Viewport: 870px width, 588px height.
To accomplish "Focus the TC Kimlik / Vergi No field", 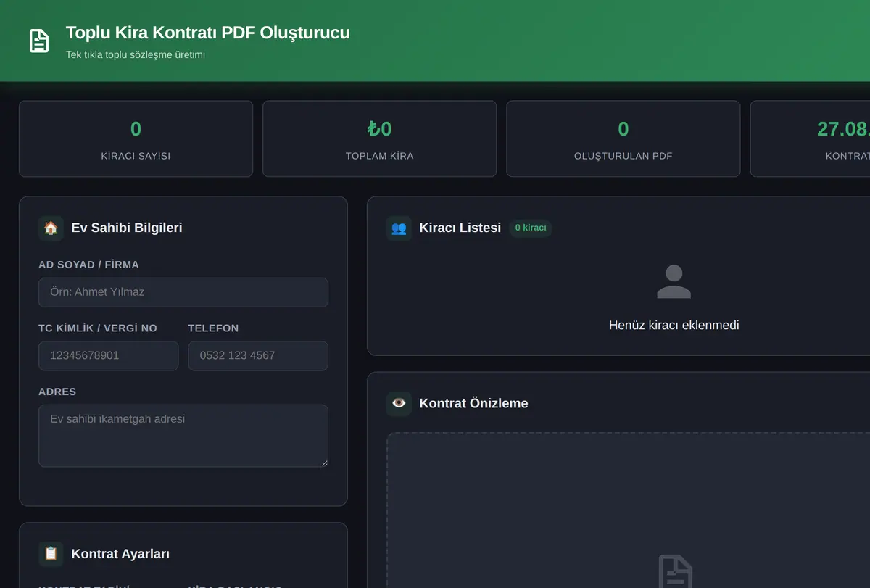I will click(x=109, y=356).
